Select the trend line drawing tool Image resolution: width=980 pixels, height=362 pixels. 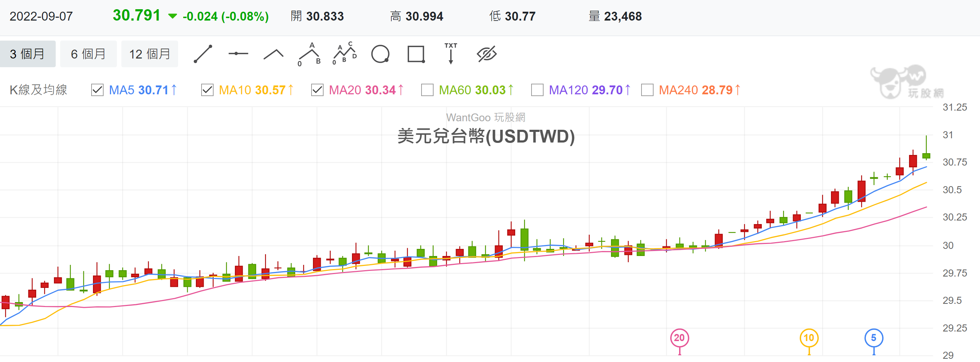pyautogui.click(x=203, y=54)
